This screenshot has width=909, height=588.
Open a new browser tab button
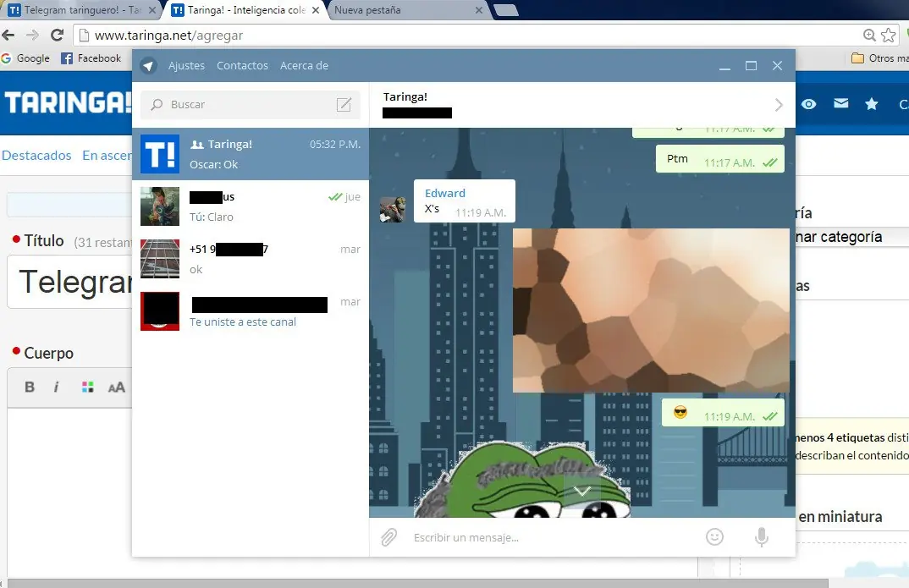[x=506, y=10]
